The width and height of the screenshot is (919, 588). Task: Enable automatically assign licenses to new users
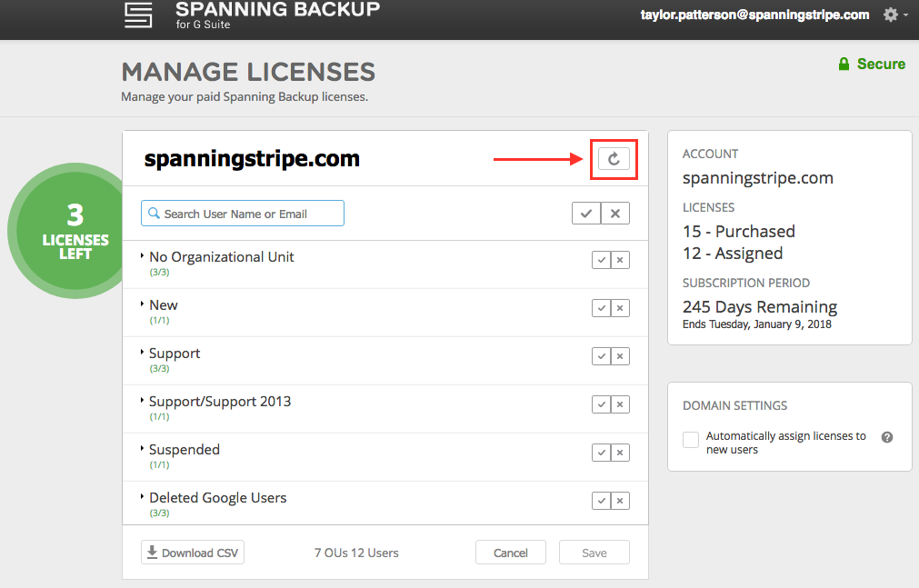pyautogui.click(x=691, y=439)
